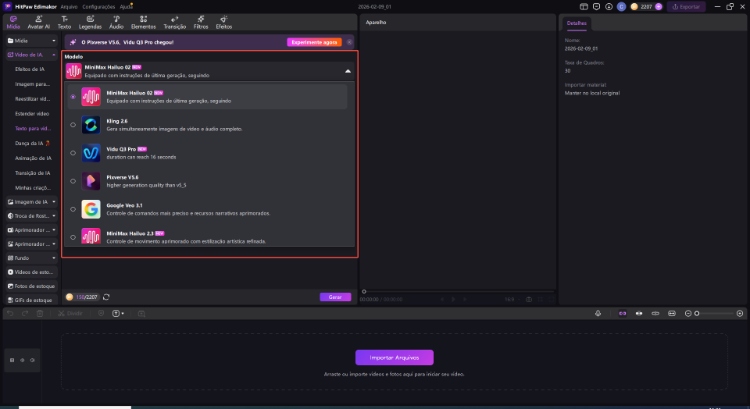Viewport: 750px width, 409px height.
Task: Open the Arquivo menu
Action: pos(69,6)
